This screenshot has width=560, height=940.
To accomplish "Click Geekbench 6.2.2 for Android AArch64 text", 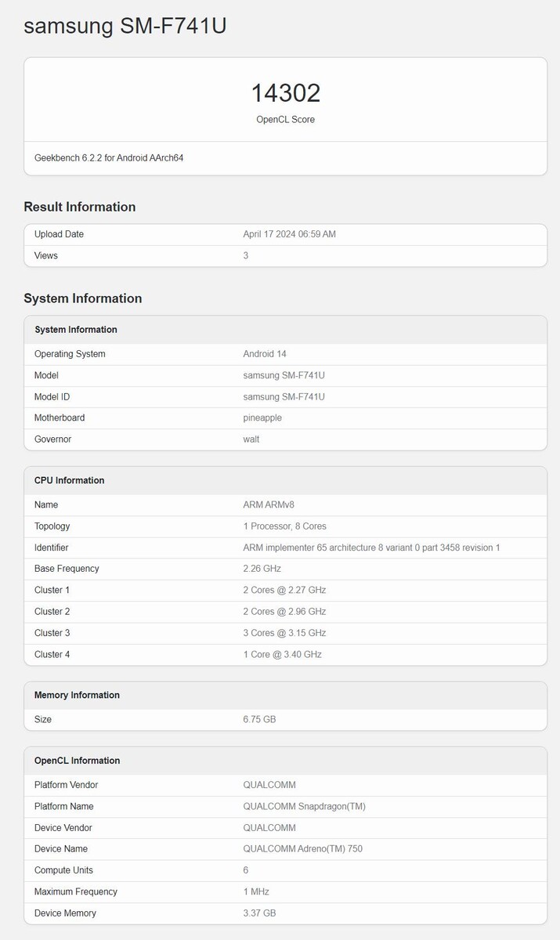I will coord(109,158).
